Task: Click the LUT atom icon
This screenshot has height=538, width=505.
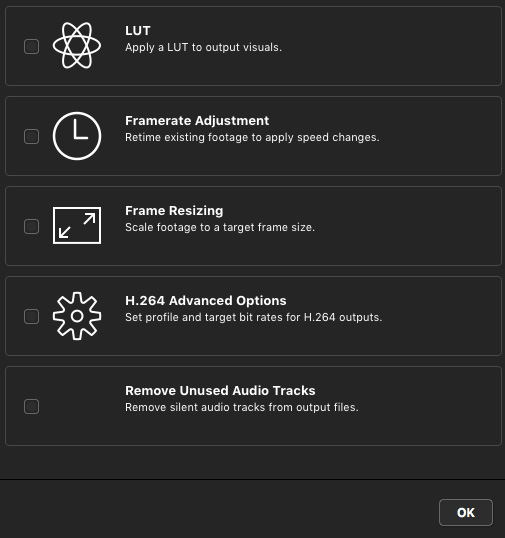Action: [x=77, y=46]
